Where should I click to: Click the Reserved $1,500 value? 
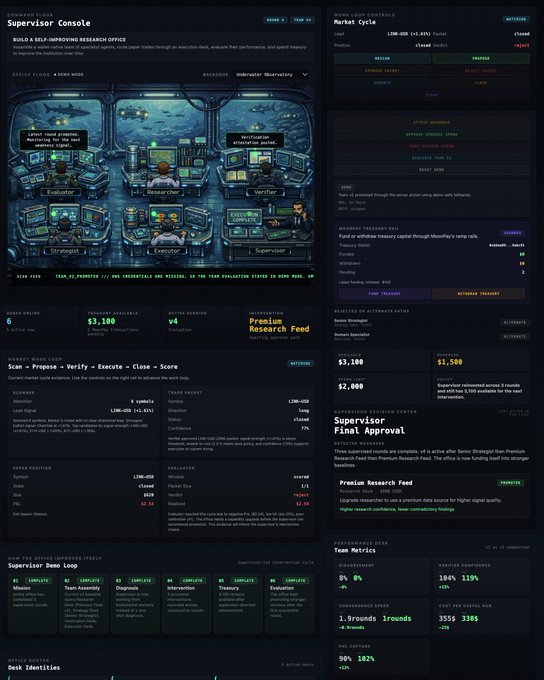(x=450, y=362)
